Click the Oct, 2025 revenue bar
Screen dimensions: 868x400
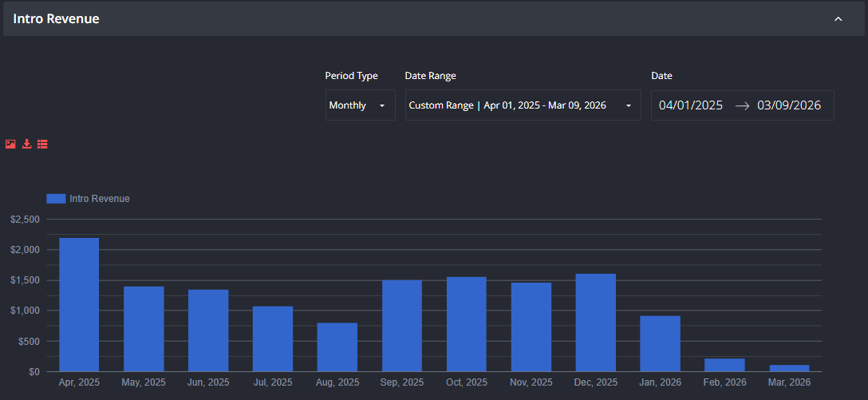[x=467, y=324]
